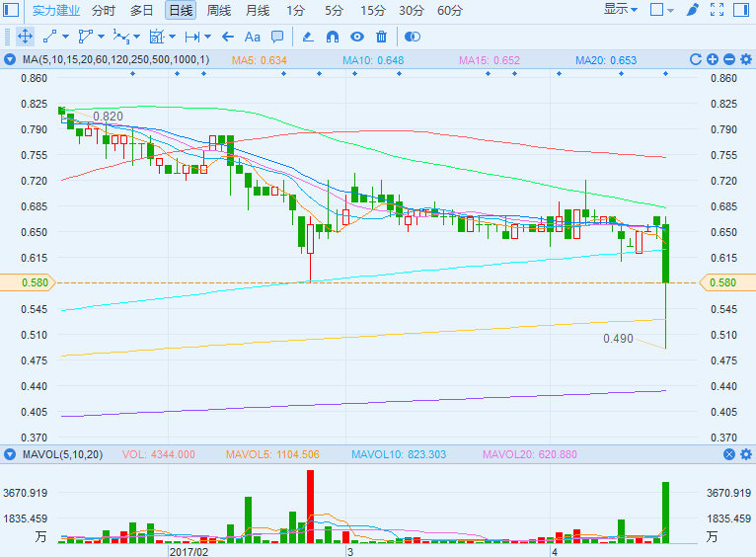Click the MA5: 0.634 value
This screenshot has width=756, height=557.
tap(259, 60)
